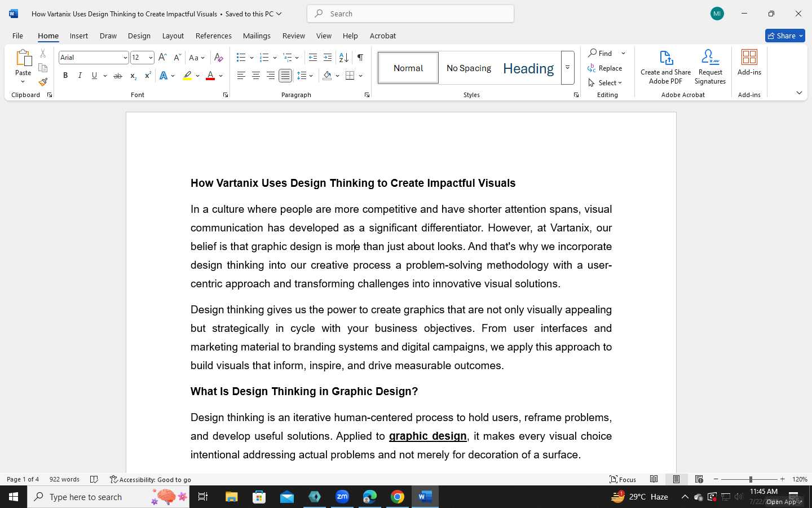Toggle Bold formatting
This screenshot has width=812, height=508.
tap(65, 76)
